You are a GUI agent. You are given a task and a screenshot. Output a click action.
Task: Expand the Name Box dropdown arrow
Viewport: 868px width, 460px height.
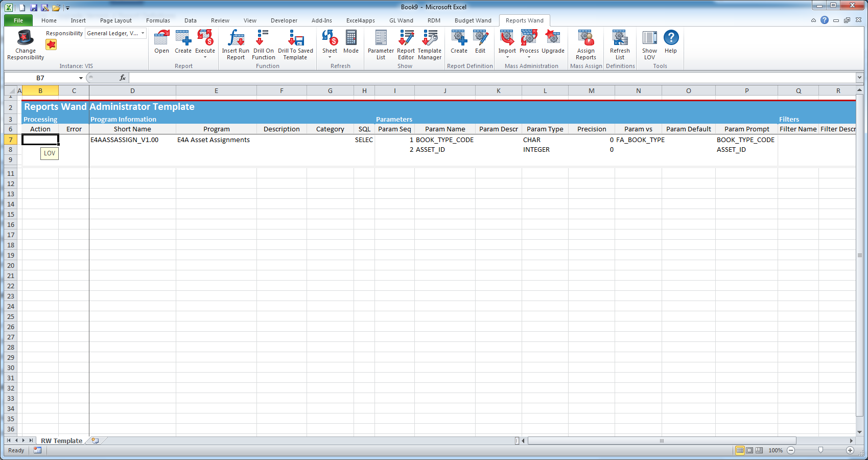pos(81,78)
